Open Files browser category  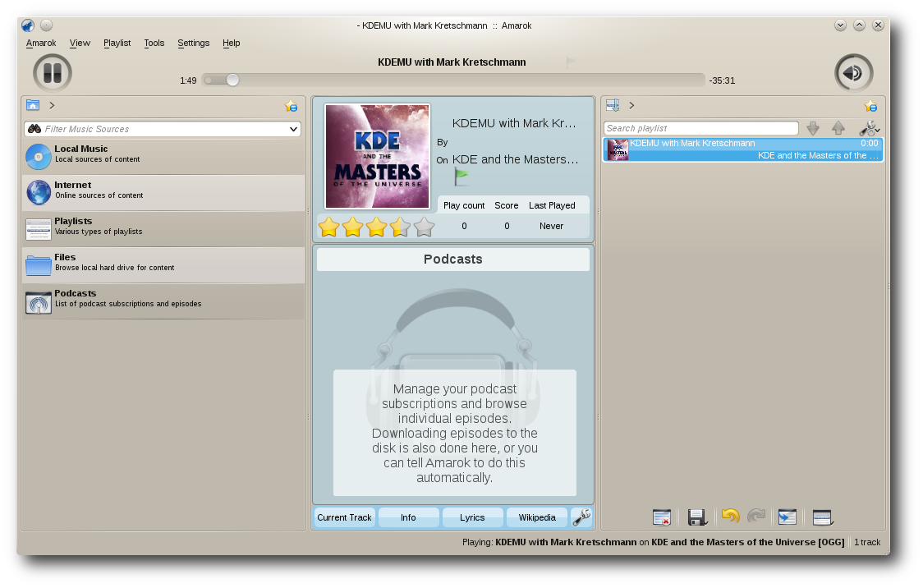tap(163, 265)
